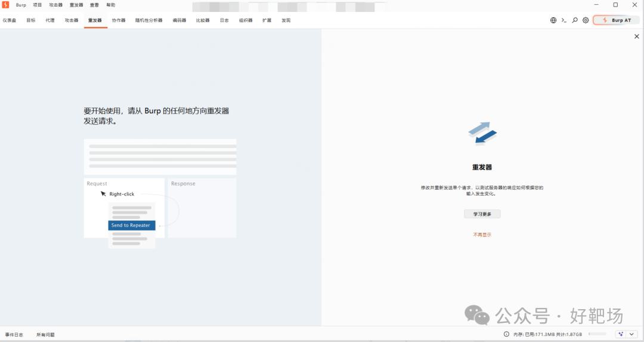Click the repeater double-arrow illustration icon
This screenshot has width=644, height=342.
point(482,133)
